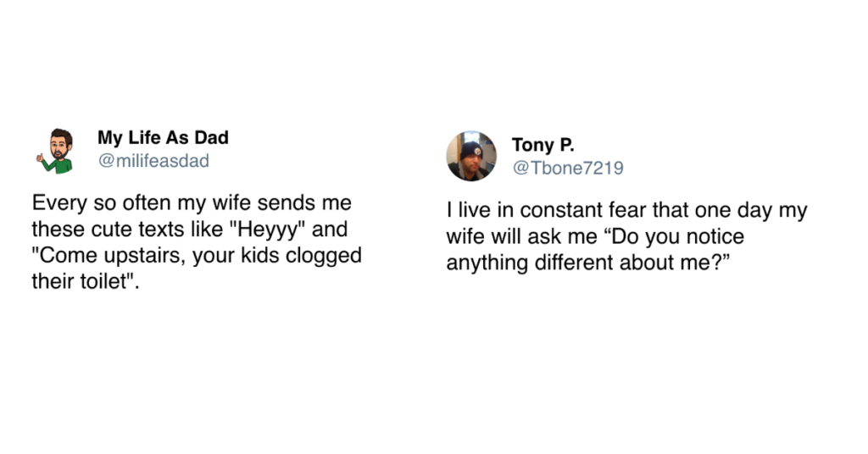Select the Tony P. display name
Screen dimensions: 868x454
[x=542, y=145]
